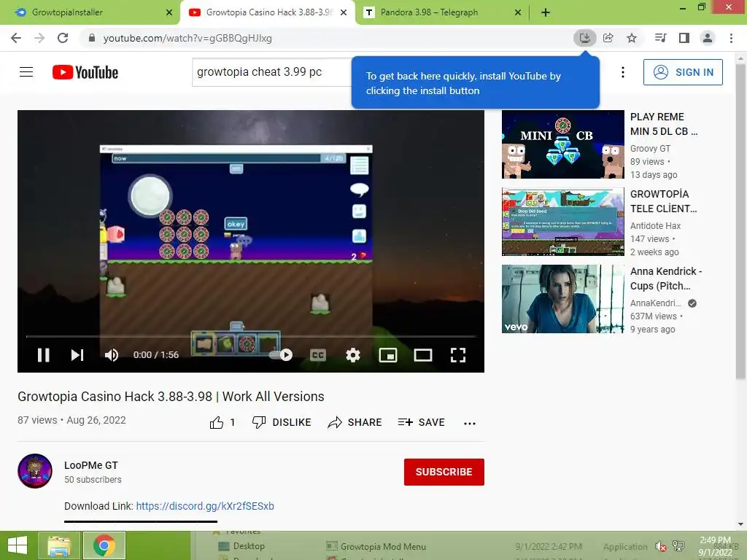Open the PLAY REME MIN 5 DL thumbnail

pos(562,144)
